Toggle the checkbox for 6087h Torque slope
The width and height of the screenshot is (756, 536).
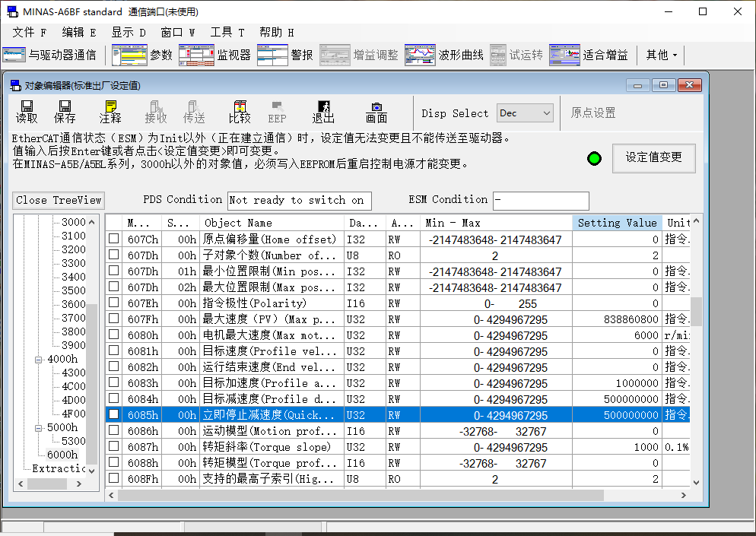pos(113,447)
